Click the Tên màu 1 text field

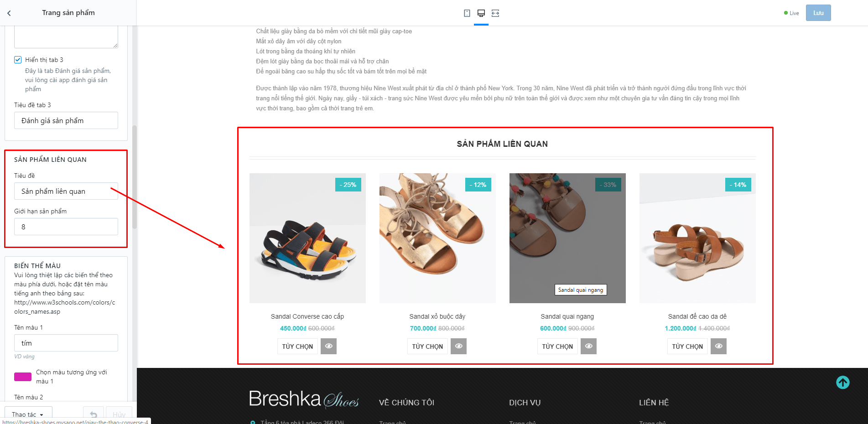tap(66, 343)
